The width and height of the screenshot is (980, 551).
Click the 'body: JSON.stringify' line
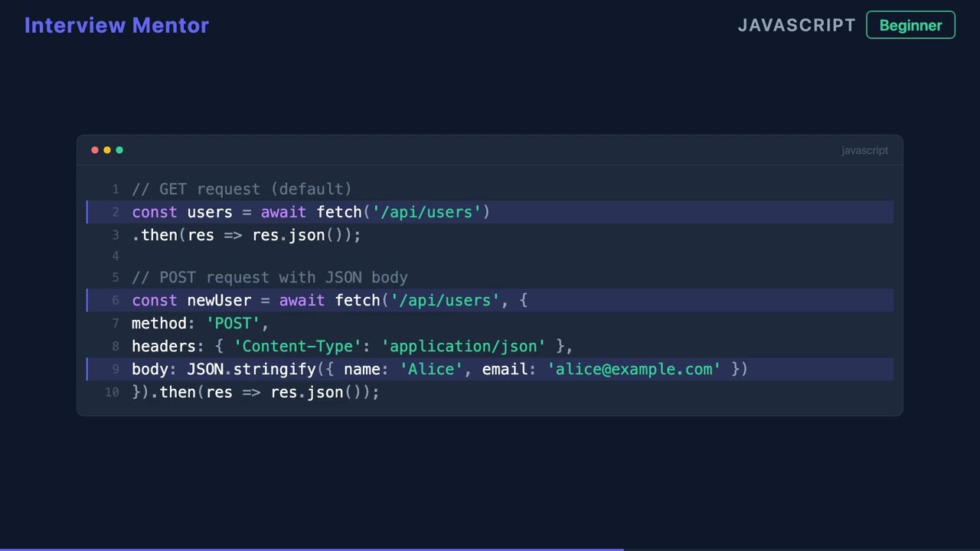490,369
